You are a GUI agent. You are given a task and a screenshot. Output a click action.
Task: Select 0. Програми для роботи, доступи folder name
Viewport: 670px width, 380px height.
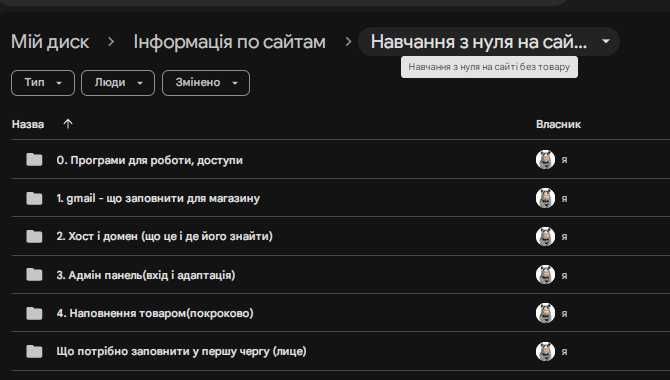[150, 160]
